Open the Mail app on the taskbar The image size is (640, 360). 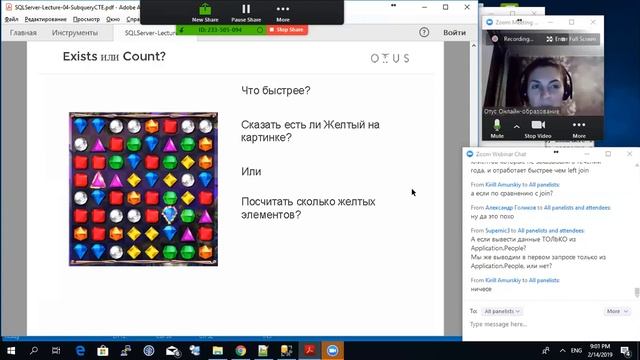[172, 351]
